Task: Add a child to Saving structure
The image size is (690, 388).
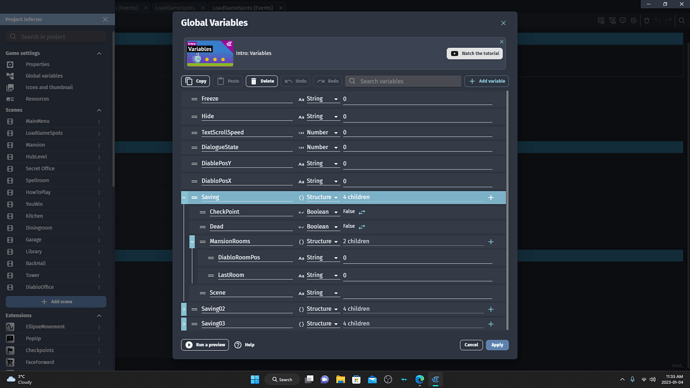Action: pos(491,198)
